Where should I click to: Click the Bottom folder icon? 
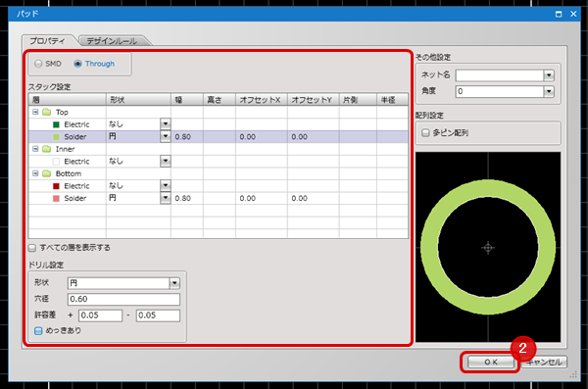point(46,173)
